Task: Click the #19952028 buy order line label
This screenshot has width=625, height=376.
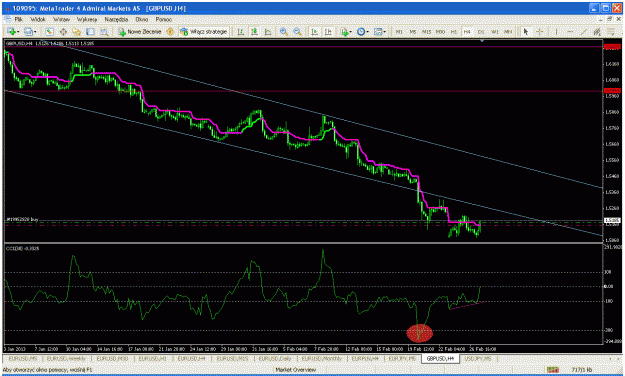Action: 22,219
